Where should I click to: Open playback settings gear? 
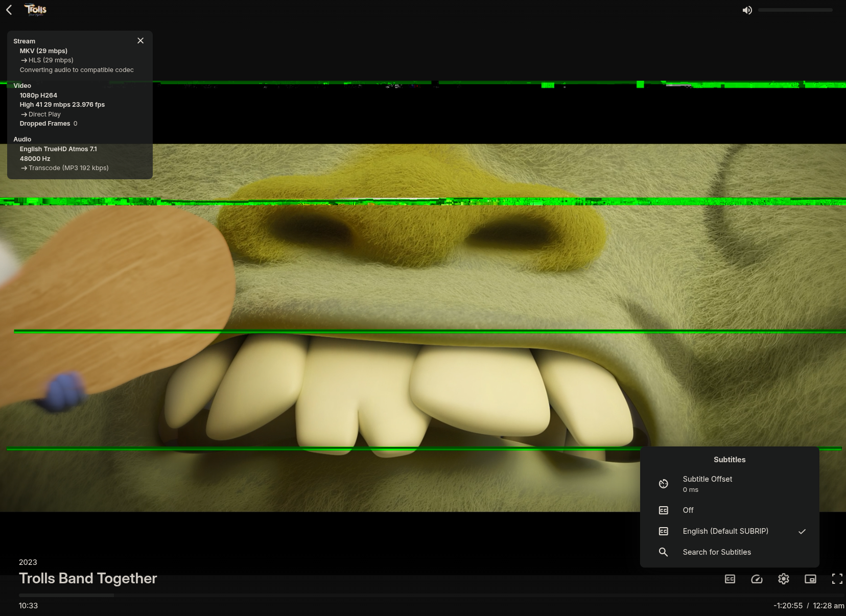[784, 579]
